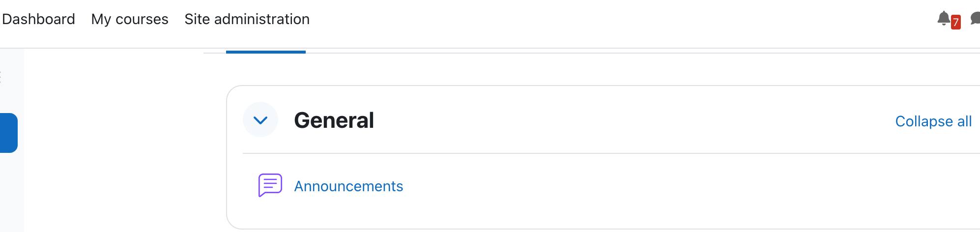Open the notifications bell icon

tap(943, 19)
